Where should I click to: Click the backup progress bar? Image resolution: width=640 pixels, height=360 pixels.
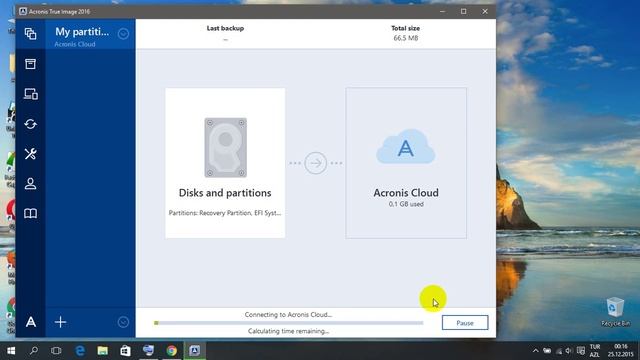pyautogui.click(x=289, y=323)
